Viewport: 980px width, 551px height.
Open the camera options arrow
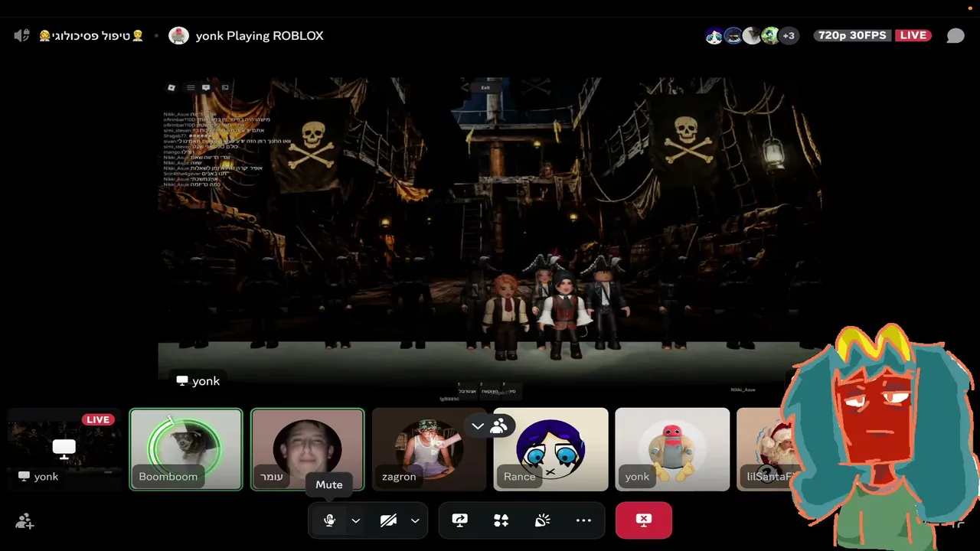(x=415, y=521)
